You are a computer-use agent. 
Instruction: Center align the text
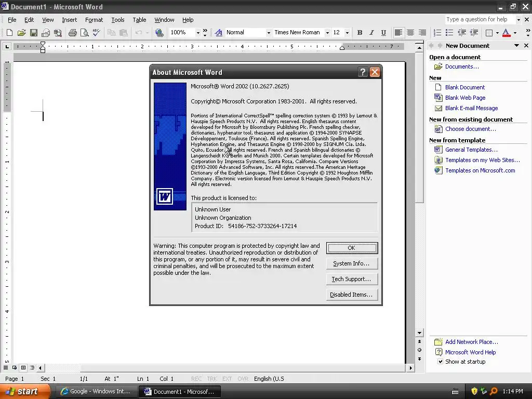410,33
